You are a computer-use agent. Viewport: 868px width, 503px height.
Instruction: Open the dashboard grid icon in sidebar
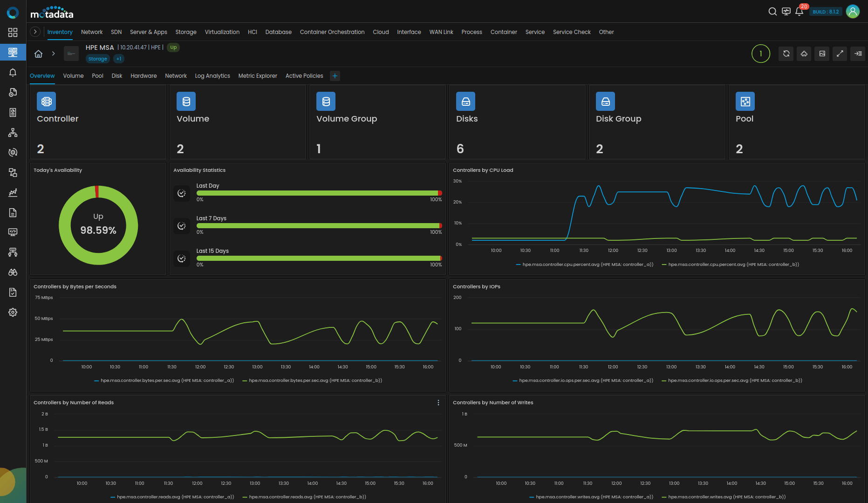tap(13, 32)
